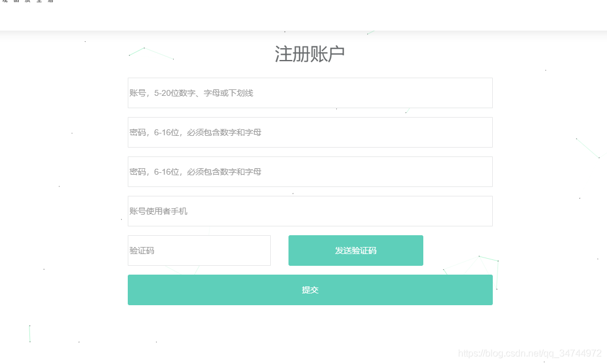Image resolution: width=607 pixels, height=364 pixels.
Task: Send verification code with 发送验证码 button
Action: [356, 251]
